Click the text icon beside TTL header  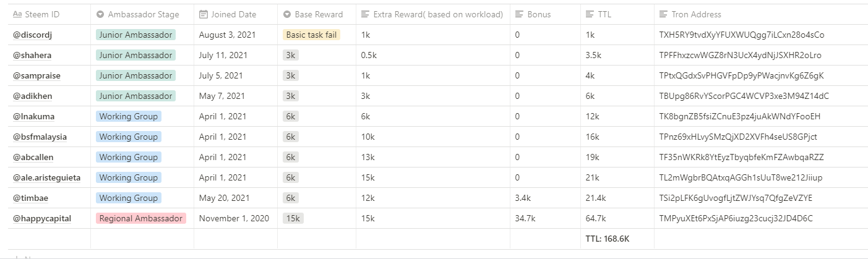point(590,14)
